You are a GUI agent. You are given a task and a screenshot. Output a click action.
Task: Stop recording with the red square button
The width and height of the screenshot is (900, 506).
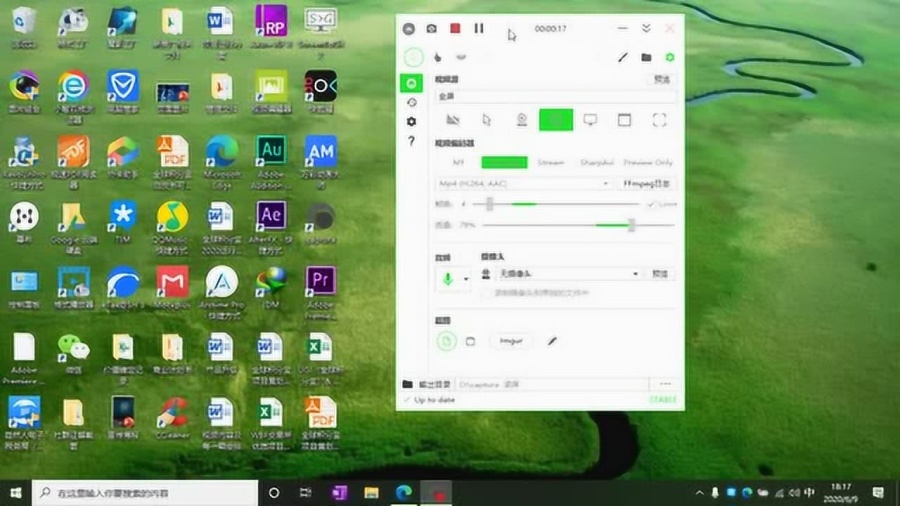coord(455,28)
